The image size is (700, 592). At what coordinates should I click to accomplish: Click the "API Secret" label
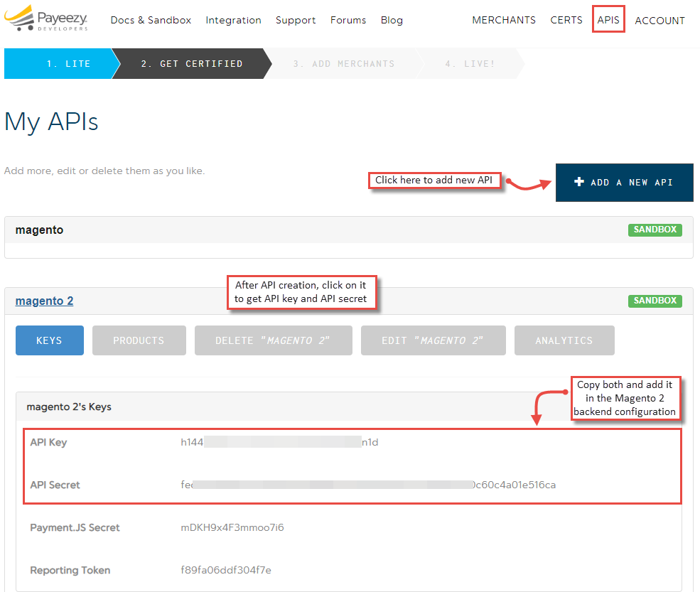coord(55,485)
